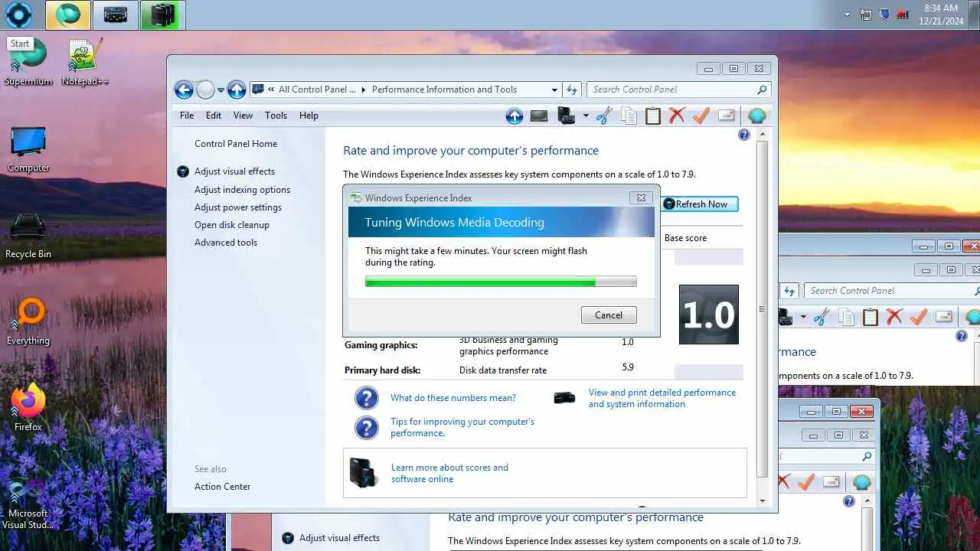Click the red X Delete icon in front toolbar
Image resolution: width=980 pixels, height=551 pixels.
pos(677,116)
